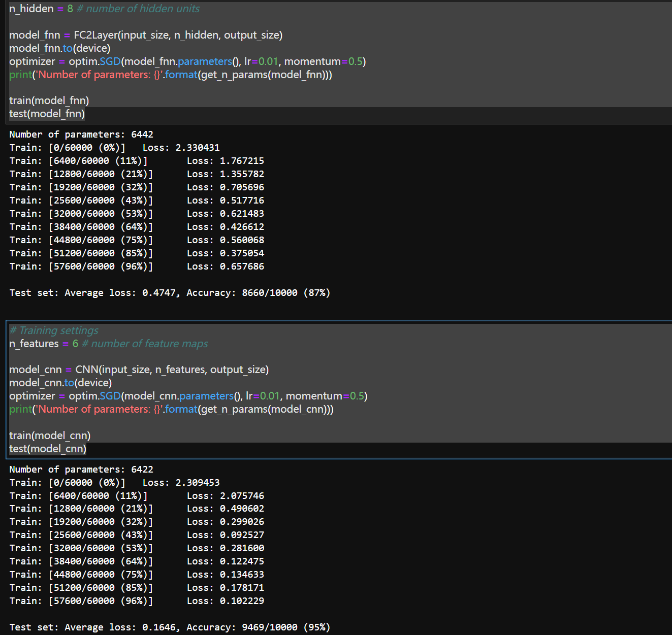This screenshot has height=635, width=672.
Task: Click output line with Loss: 0.705696
Action: [137, 187]
